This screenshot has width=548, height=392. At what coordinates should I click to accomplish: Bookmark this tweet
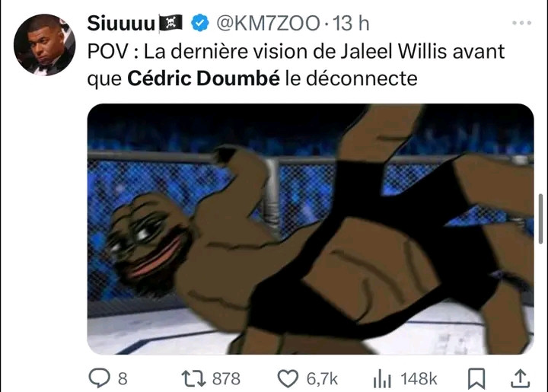(x=476, y=379)
